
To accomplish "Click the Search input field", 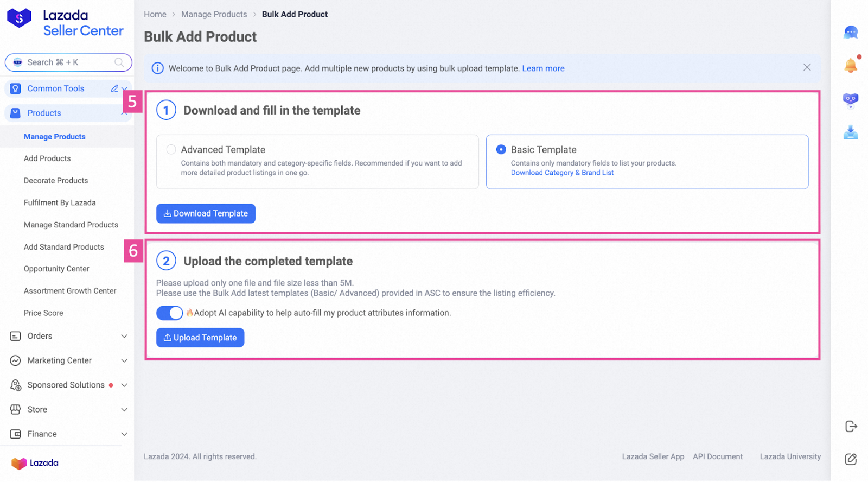I will (68, 62).
